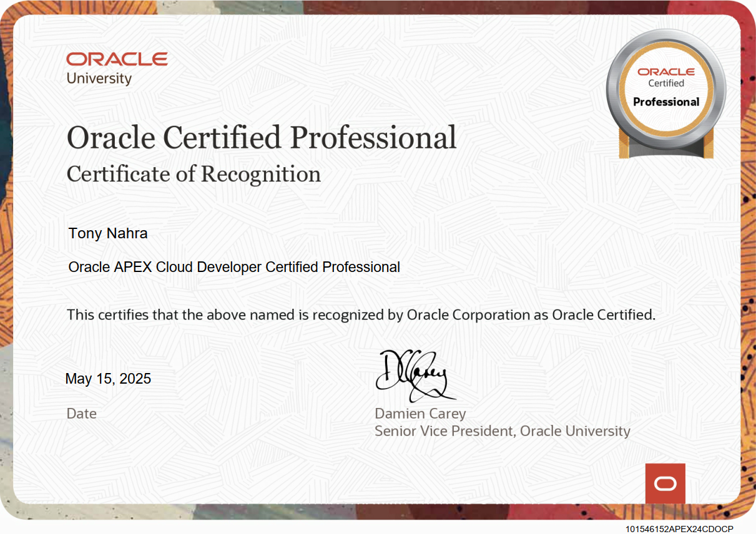Click the red ORACLE wordmark in the logo
The height and width of the screenshot is (534, 756).
(117, 59)
